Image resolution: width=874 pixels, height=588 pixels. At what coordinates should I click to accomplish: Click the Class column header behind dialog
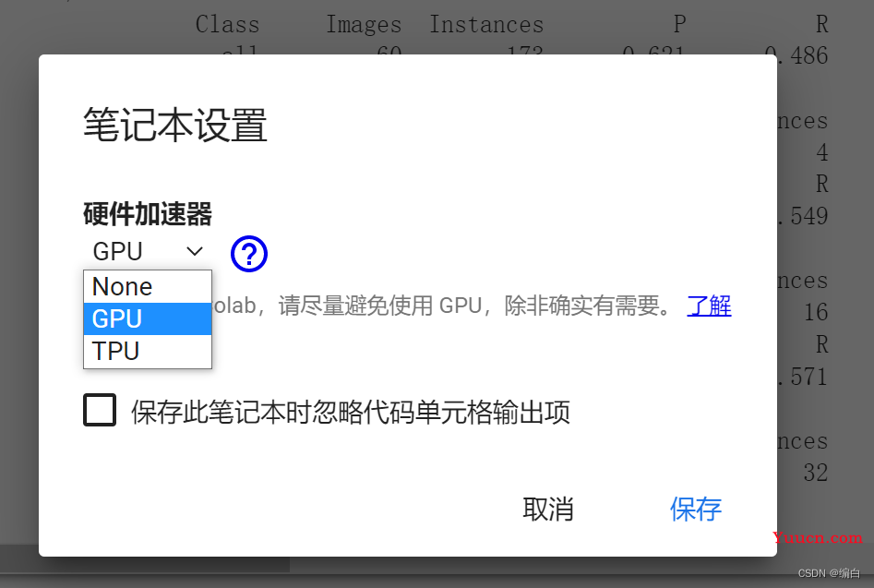coord(227,25)
